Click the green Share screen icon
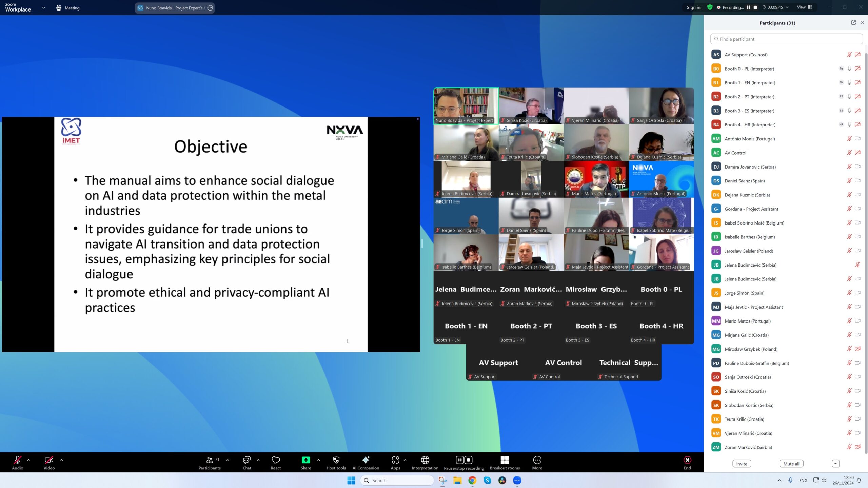Viewport: 868px width, 488px height. (x=305, y=460)
